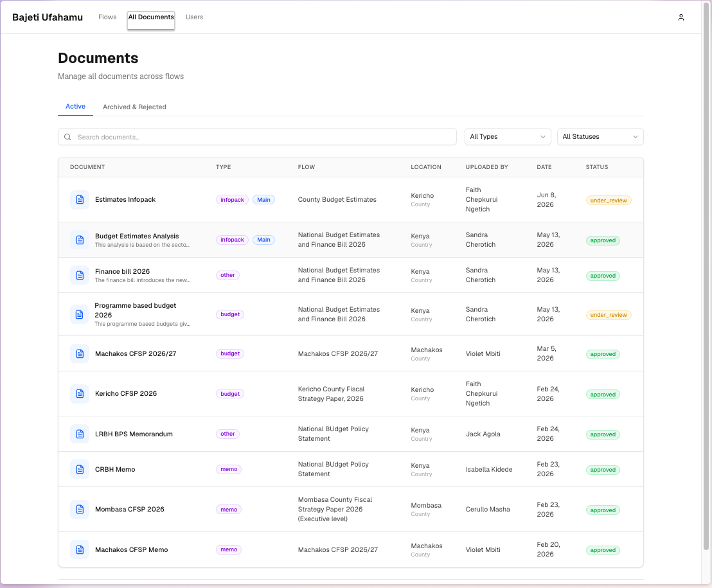Click the Mombasa County location cell

tap(426, 509)
